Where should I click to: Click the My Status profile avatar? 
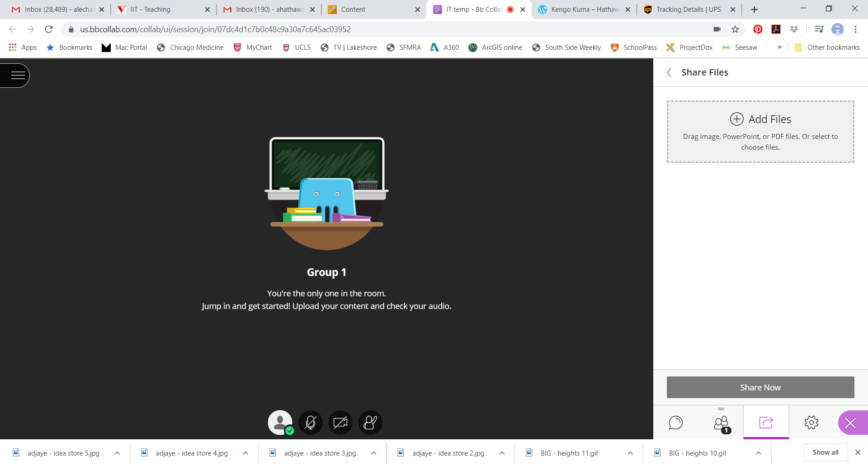pyautogui.click(x=280, y=423)
